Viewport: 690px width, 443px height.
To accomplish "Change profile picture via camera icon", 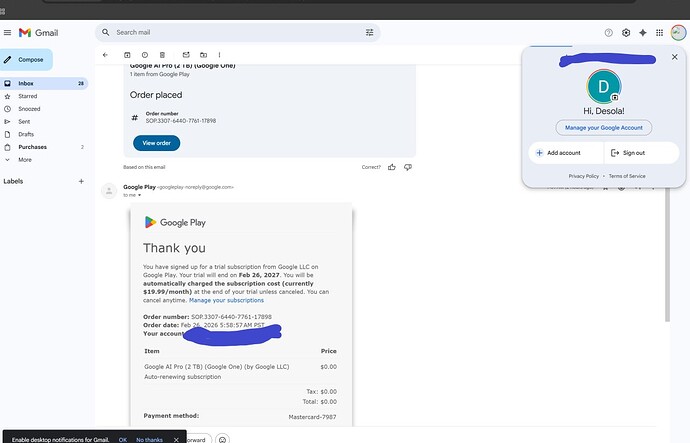I will click(x=615, y=98).
